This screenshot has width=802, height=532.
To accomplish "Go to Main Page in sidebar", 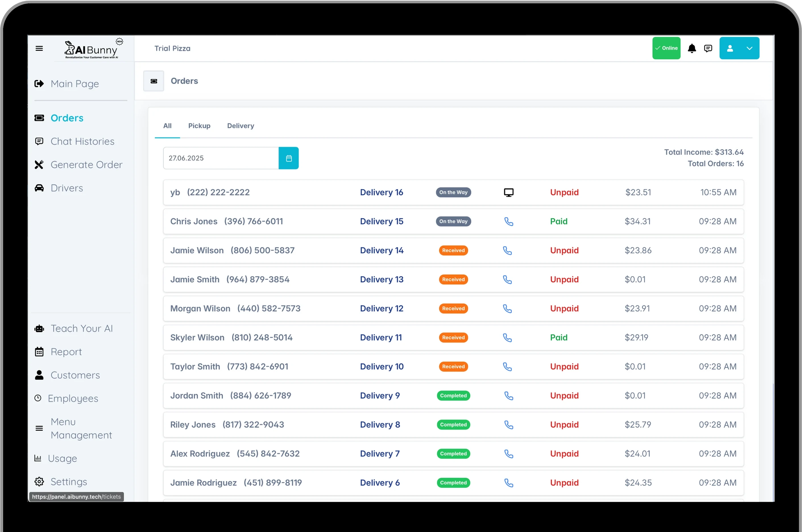I will (75, 84).
